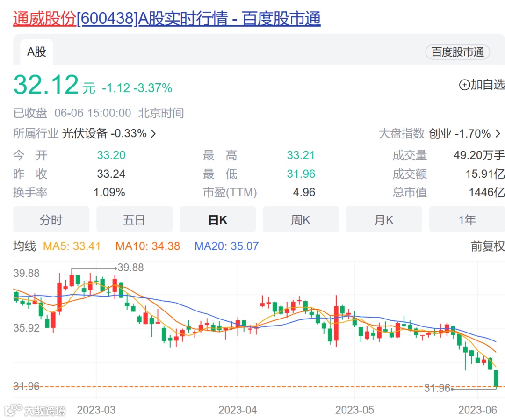The image size is (505, 420).
Task: Click the 2023-05 date axis label
Action: pos(354,410)
